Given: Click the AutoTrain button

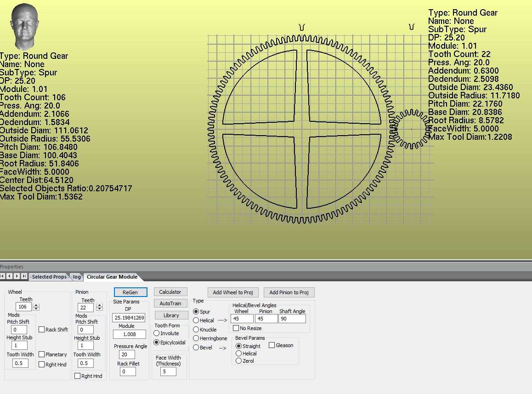Looking at the screenshot, I should [170, 303].
